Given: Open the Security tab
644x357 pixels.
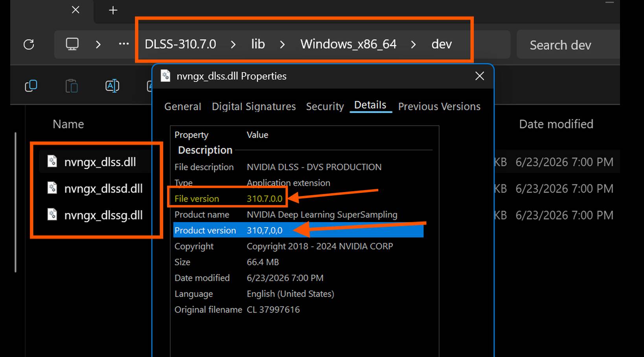Looking at the screenshot, I should pos(325,106).
